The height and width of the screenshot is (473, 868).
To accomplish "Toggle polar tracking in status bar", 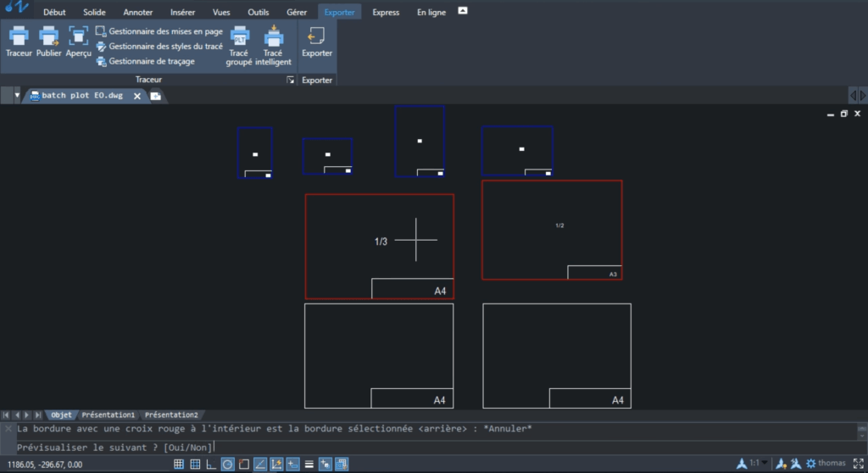I will (x=227, y=465).
